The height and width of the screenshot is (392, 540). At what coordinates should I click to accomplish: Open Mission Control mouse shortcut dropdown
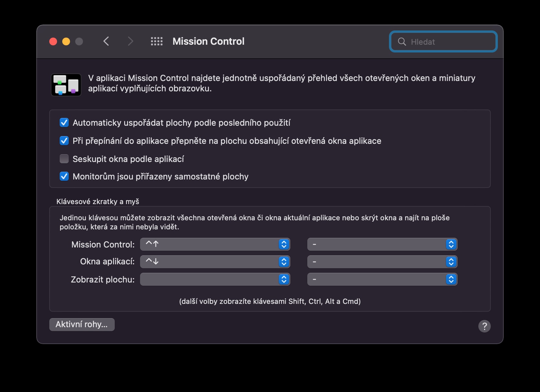382,244
